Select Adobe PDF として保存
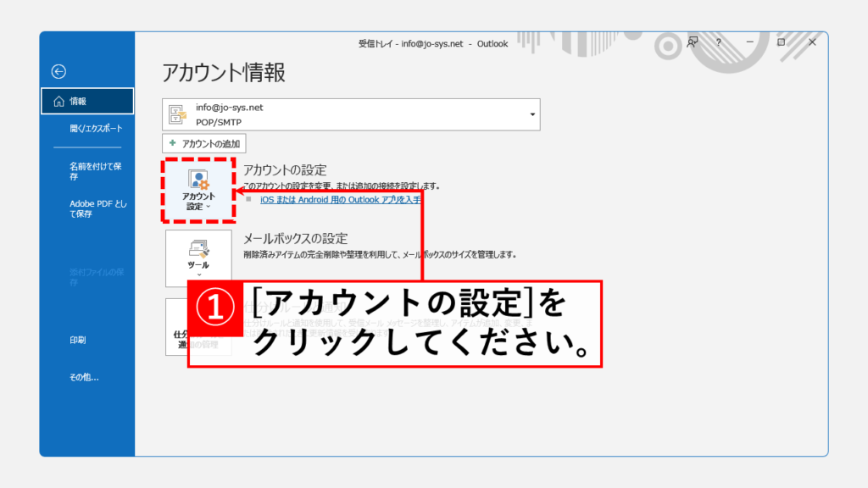This screenshot has width=868, height=488. 97,208
